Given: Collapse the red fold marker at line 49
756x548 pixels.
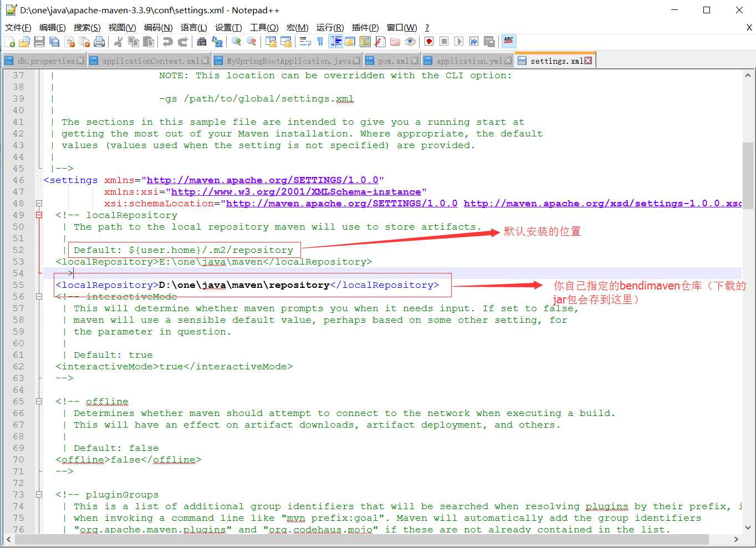Looking at the screenshot, I should (x=39, y=215).
